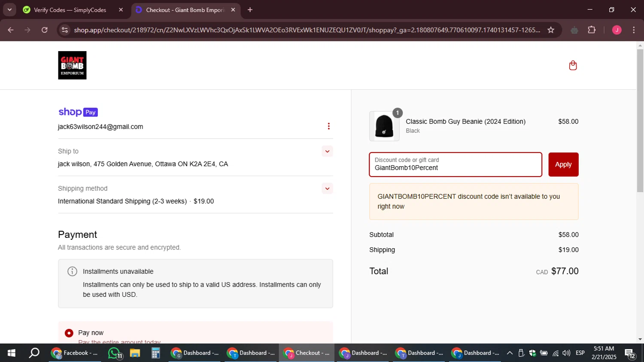Screen dimensions: 644x362
Task: View site information icon in address bar
Action: pyautogui.click(x=65, y=30)
